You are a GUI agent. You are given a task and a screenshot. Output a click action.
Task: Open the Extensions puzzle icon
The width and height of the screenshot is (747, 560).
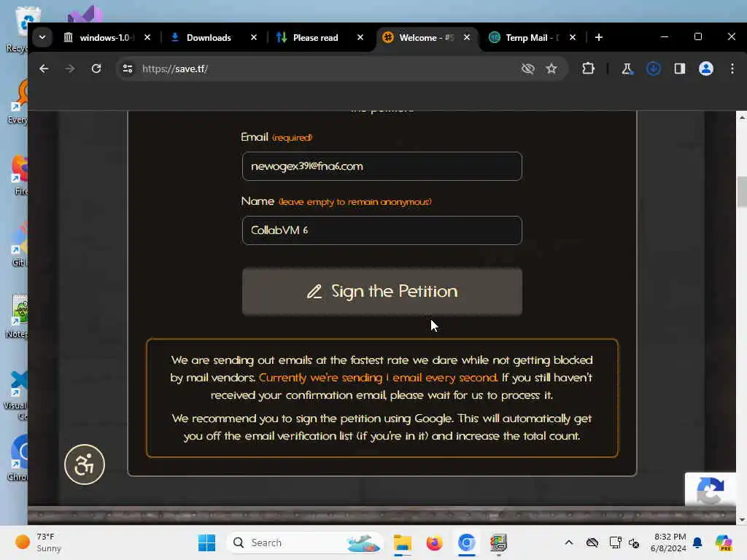[x=589, y=69]
